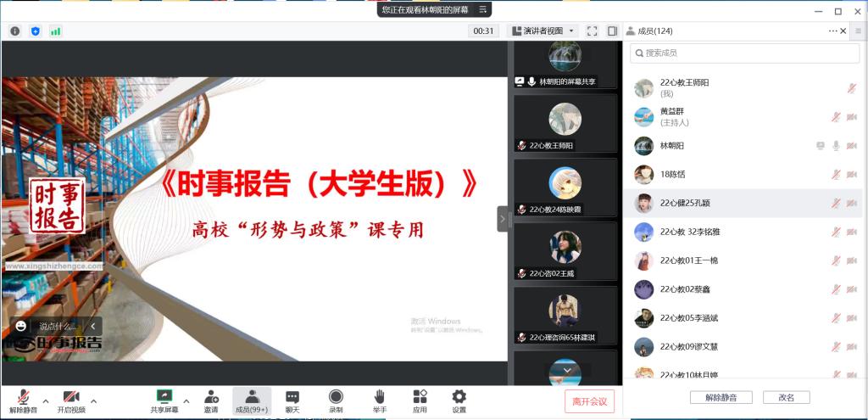The width and height of the screenshot is (868, 420).
Task: Click the red 离开会议 button
Action: tap(589, 401)
